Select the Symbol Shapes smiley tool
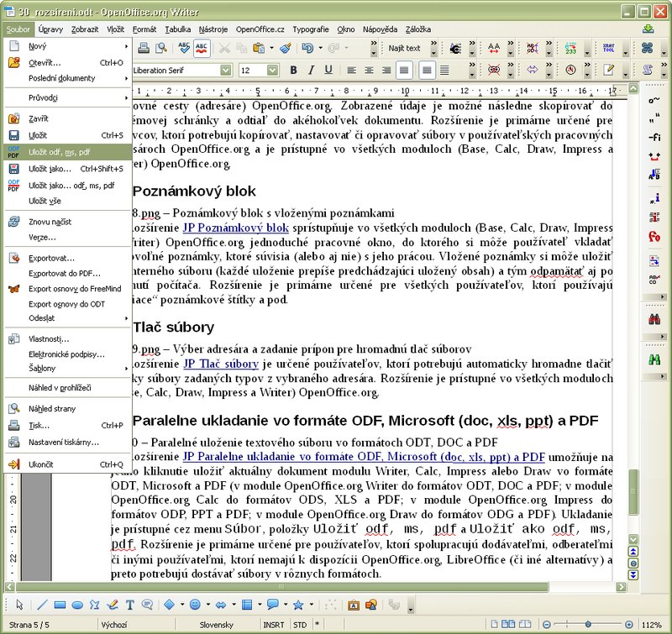Screen dimensions: 672x634 195,605
